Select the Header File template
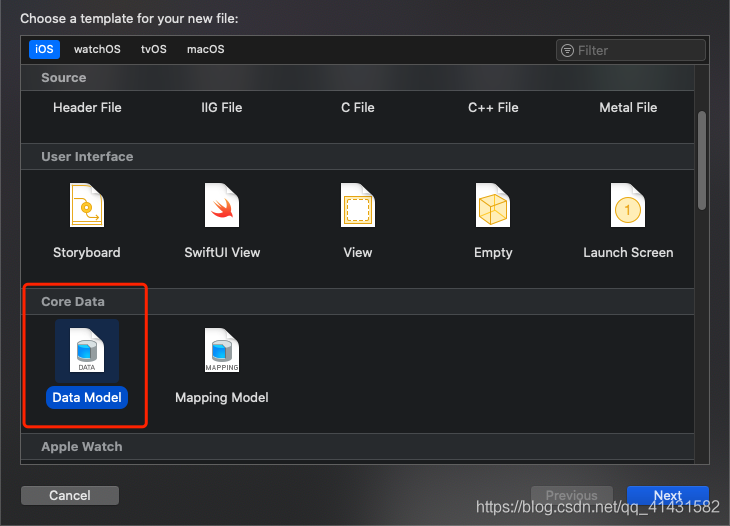The width and height of the screenshot is (730, 526). (x=87, y=108)
